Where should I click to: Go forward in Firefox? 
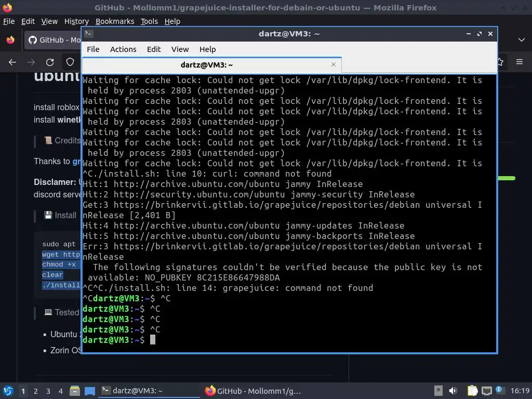pyautogui.click(x=31, y=62)
